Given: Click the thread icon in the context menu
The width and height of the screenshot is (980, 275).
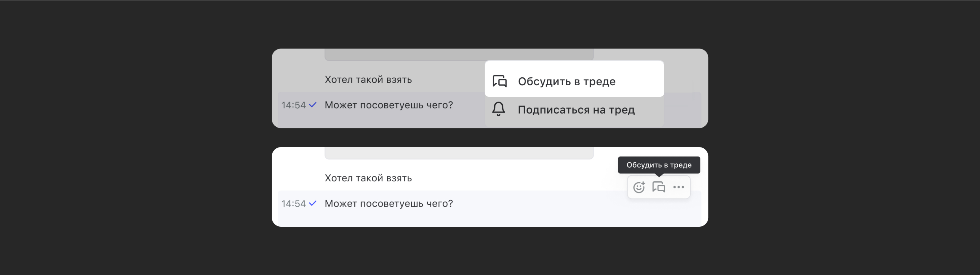Looking at the screenshot, I should [499, 81].
